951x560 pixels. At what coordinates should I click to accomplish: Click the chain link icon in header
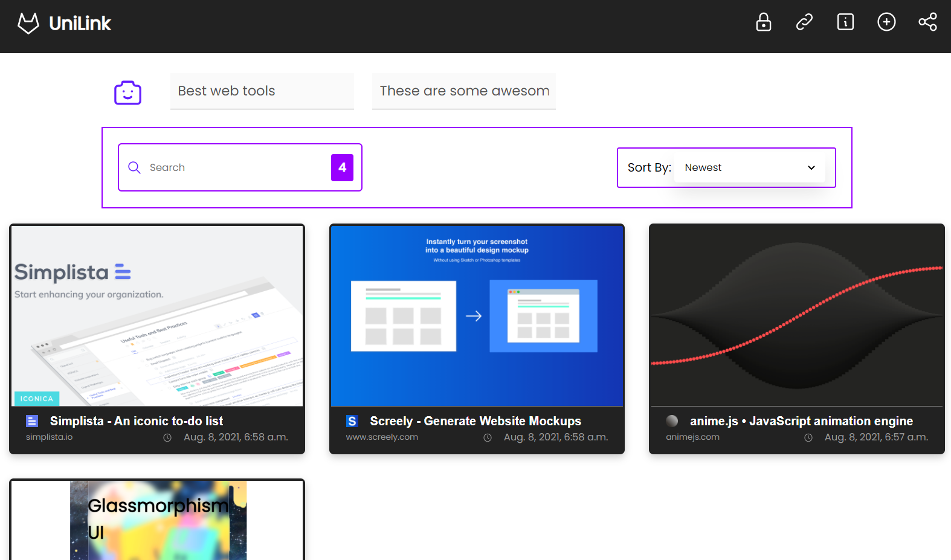coord(804,22)
